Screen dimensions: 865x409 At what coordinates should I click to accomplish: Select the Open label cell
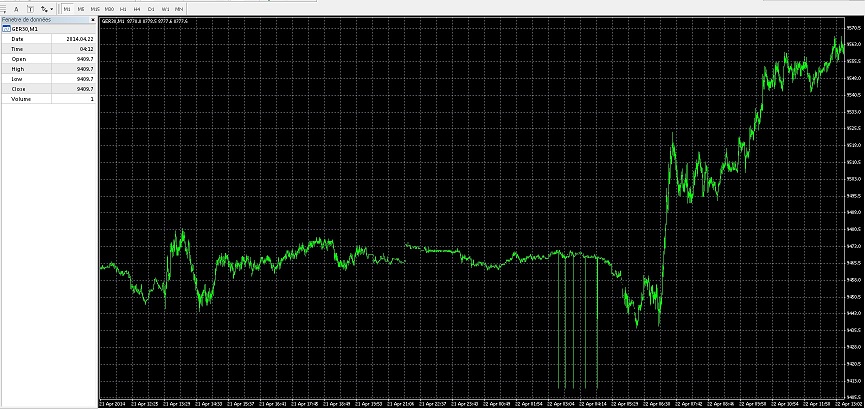point(26,59)
